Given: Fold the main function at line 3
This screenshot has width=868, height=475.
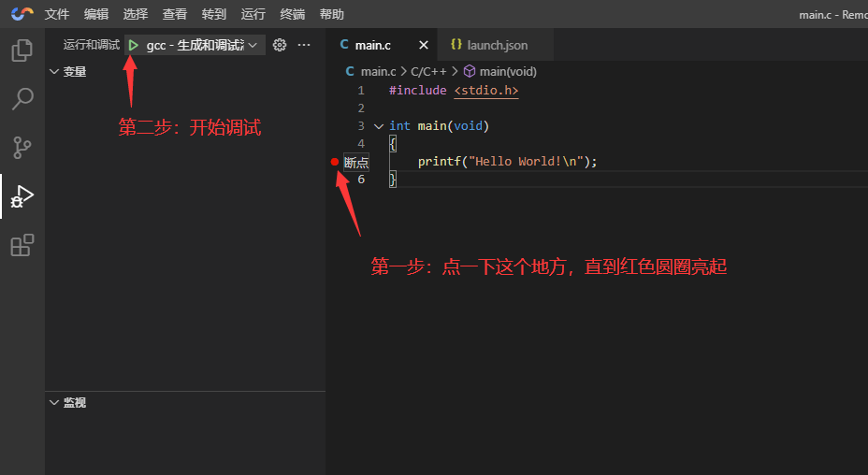Looking at the screenshot, I should (x=378, y=126).
